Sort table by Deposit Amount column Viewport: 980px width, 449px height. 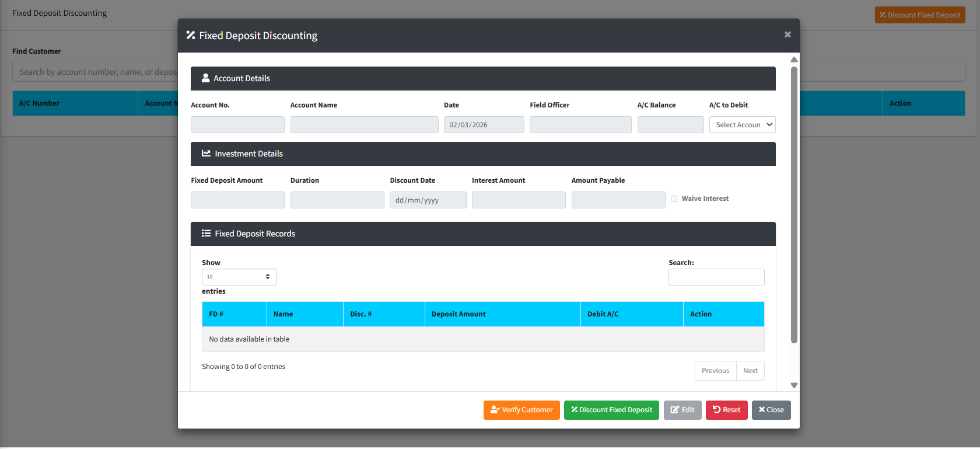tap(502, 314)
